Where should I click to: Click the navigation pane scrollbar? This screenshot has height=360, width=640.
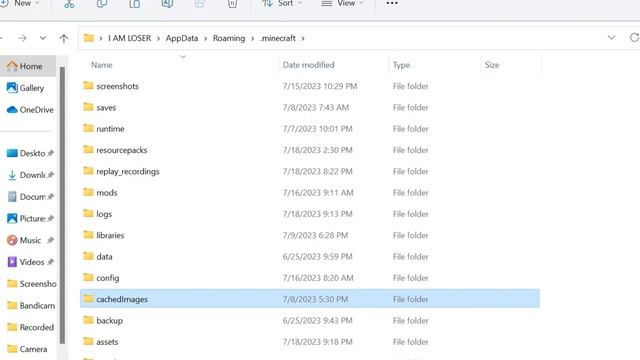[62, 205]
